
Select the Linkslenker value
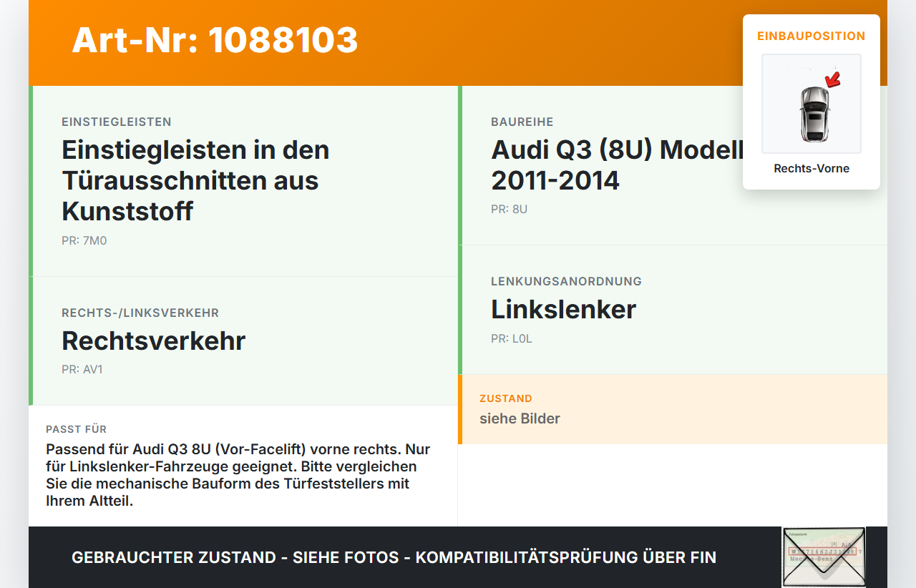pyautogui.click(x=564, y=309)
